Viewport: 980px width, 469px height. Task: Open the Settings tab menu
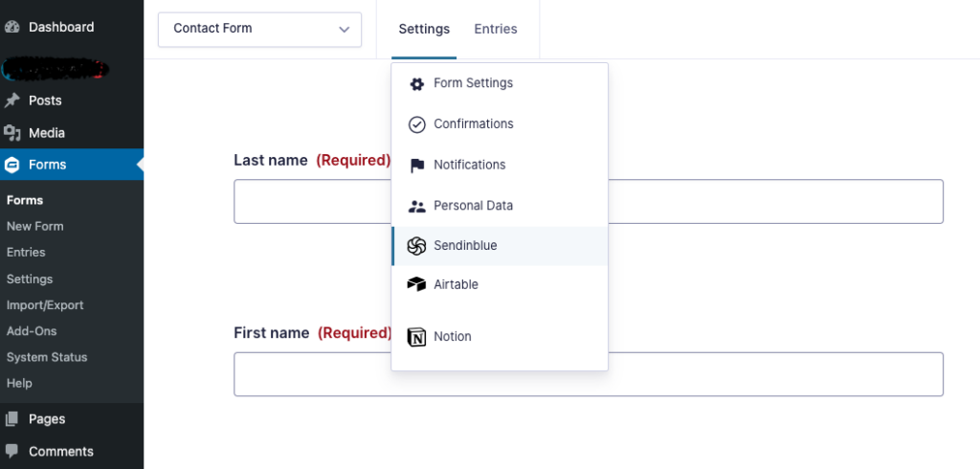coord(423,29)
